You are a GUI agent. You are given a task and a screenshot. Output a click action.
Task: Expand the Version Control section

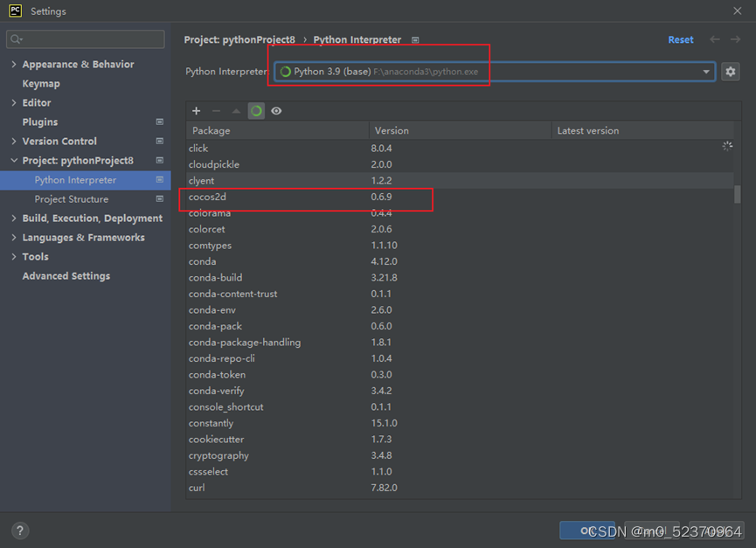(13, 142)
